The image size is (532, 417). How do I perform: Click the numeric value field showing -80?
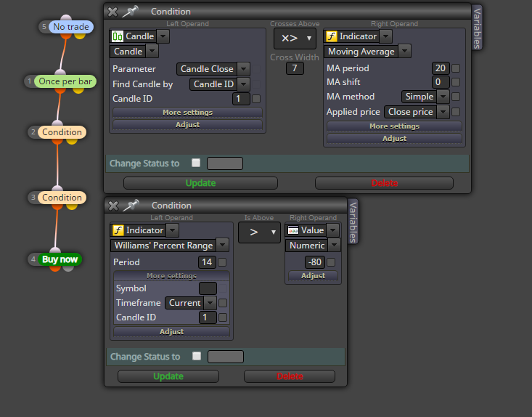(315, 262)
